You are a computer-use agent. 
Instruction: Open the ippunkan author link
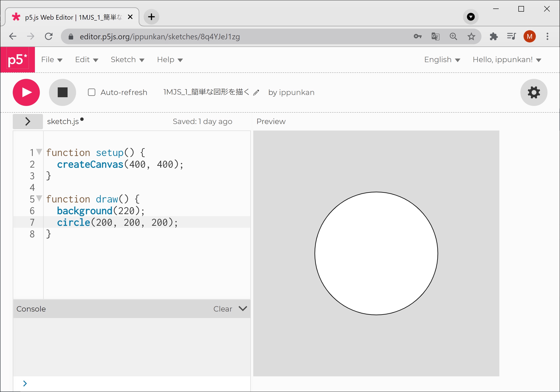[297, 93]
